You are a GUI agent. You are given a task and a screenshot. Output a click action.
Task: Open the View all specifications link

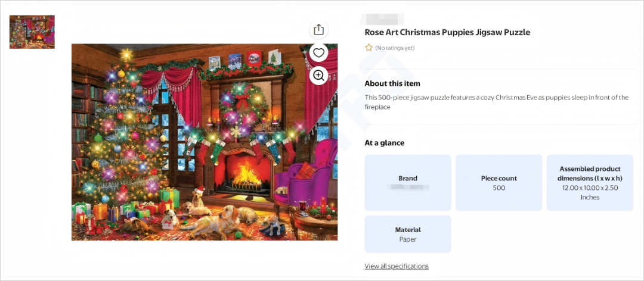pos(397,266)
